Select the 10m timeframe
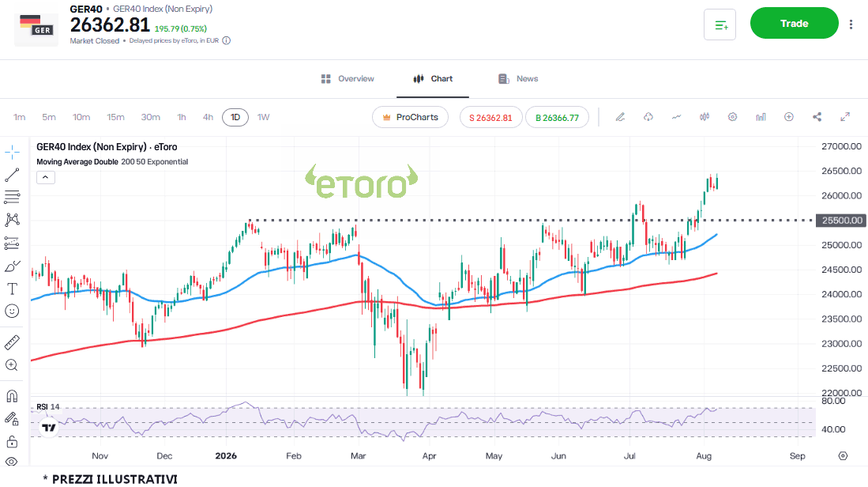This screenshot has width=868, height=487. pos(81,117)
